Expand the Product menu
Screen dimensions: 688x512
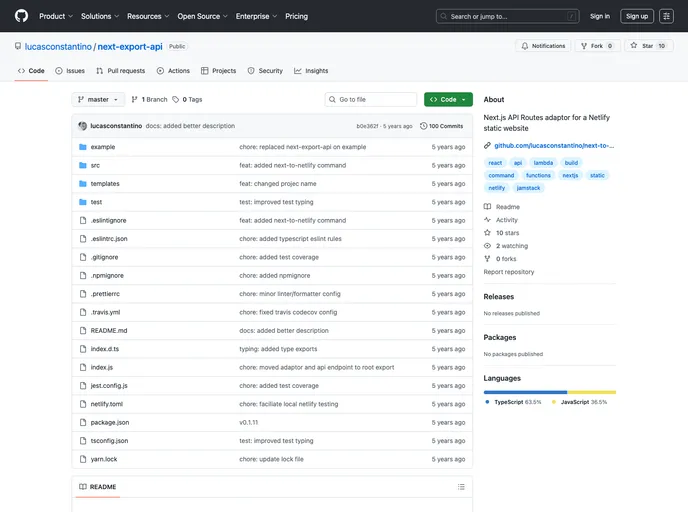coord(56,16)
